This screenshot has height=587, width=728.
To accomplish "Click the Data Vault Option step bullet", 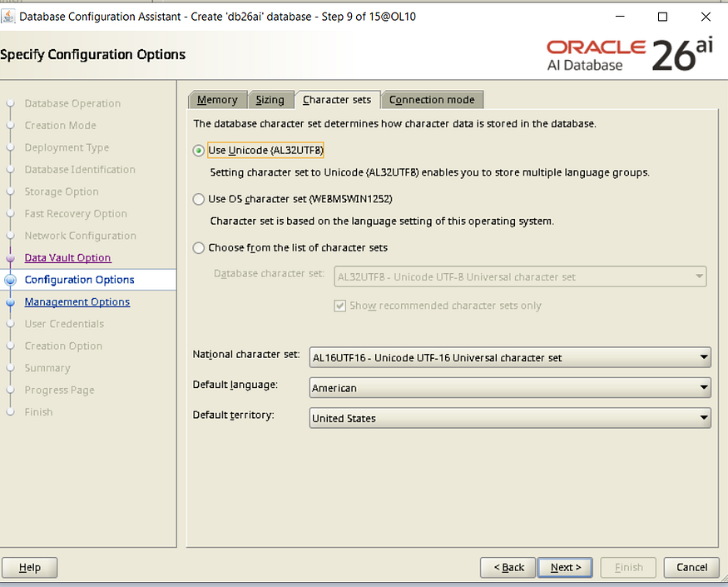I will pyautogui.click(x=10, y=258).
